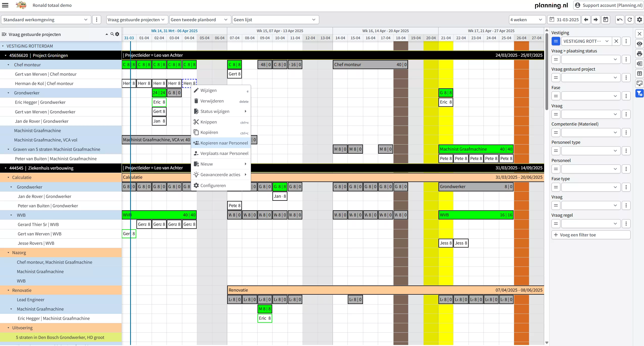
Task: Open settings gear in top toolbar
Action: pos(639,20)
